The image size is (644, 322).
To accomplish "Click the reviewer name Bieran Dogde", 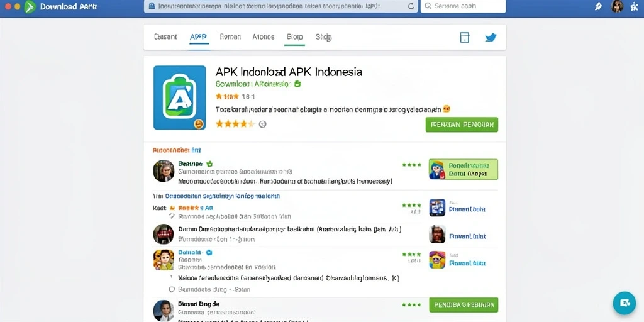I will tap(199, 304).
